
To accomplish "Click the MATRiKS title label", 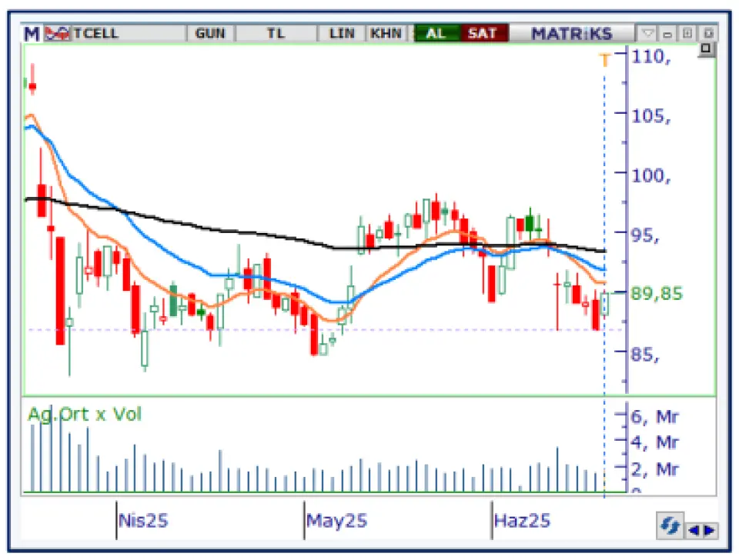I will [572, 34].
